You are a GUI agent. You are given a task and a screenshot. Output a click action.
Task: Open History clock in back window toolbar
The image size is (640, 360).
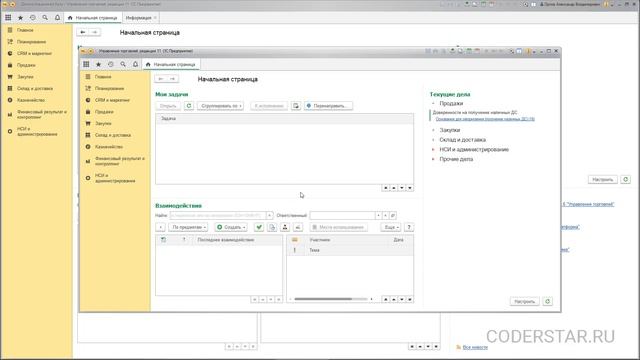tap(33, 18)
